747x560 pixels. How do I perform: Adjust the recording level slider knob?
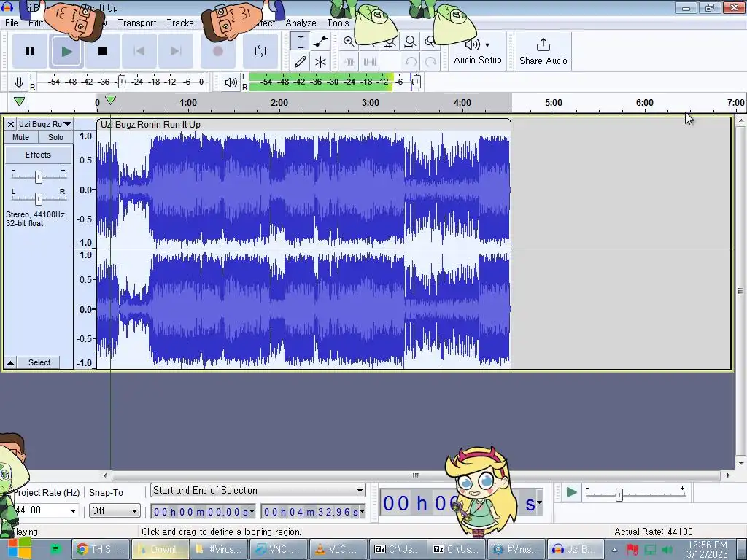(x=122, y=82)
